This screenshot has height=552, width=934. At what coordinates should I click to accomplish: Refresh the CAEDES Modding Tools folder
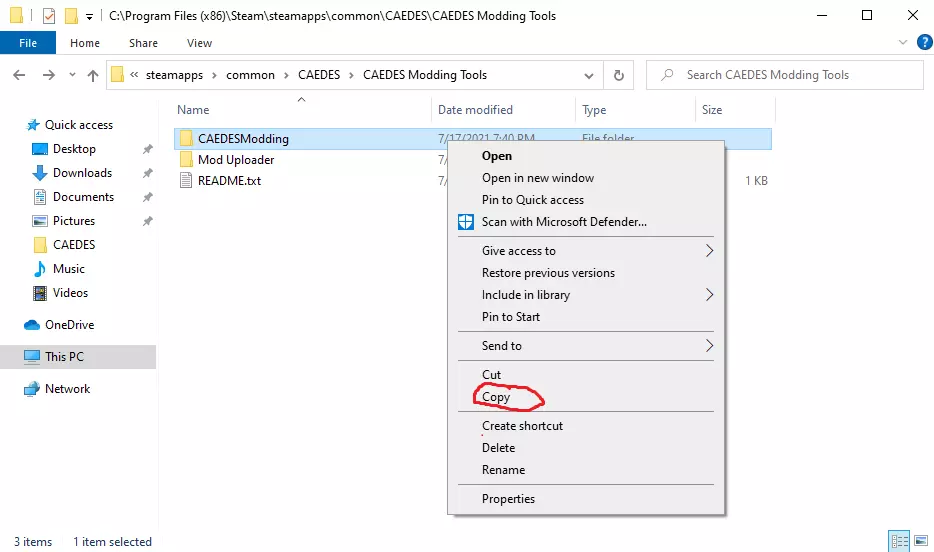(618, 75)
